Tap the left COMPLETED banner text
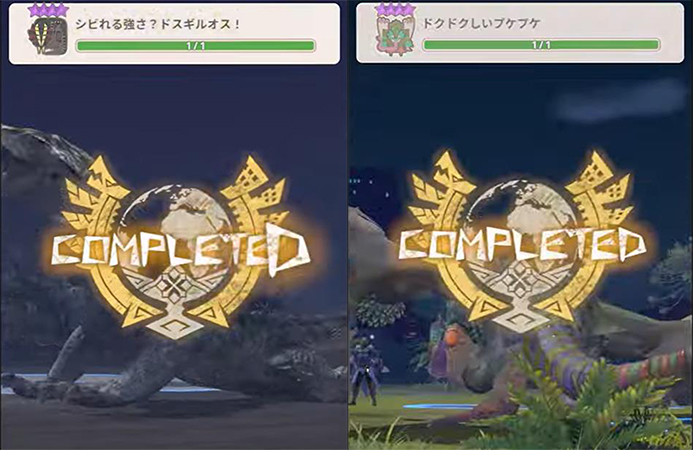Screen dimensions: 693x450 (180, 248)
